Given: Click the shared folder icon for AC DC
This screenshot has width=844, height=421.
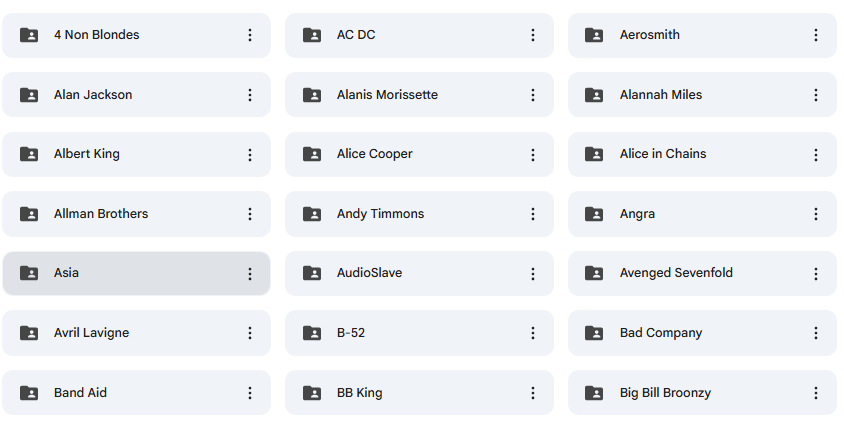Looking at the screenshot, I should click(312, 35).
